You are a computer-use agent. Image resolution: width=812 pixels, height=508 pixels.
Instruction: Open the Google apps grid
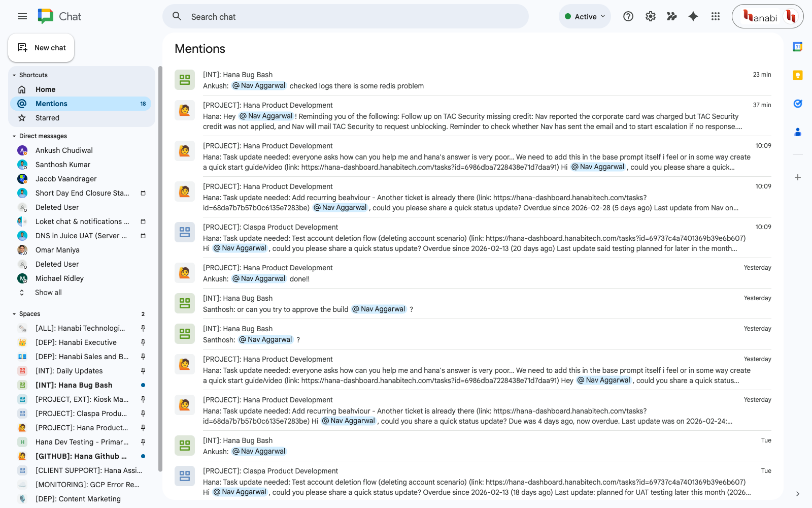click(x=716, y=16)
